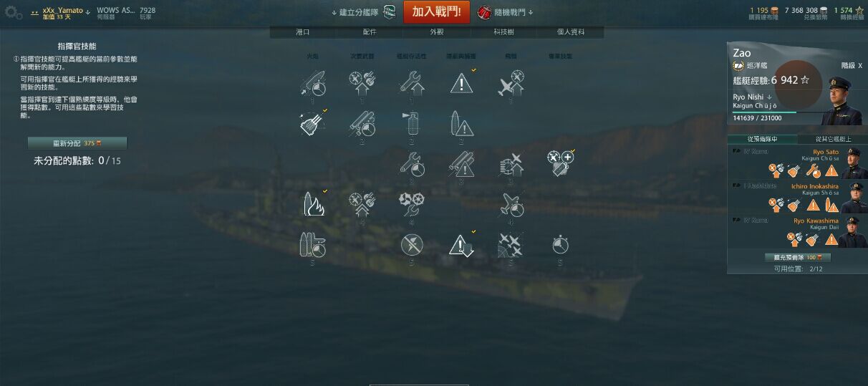The image size is (868, 386).
Task: Pick the smoke canister skill icon
Action: [411, 123]
